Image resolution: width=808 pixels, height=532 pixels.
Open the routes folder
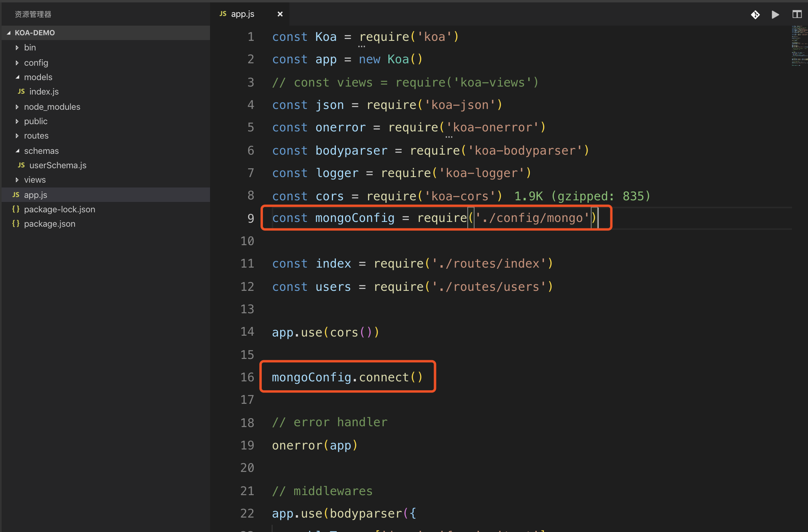click(36, 136)
